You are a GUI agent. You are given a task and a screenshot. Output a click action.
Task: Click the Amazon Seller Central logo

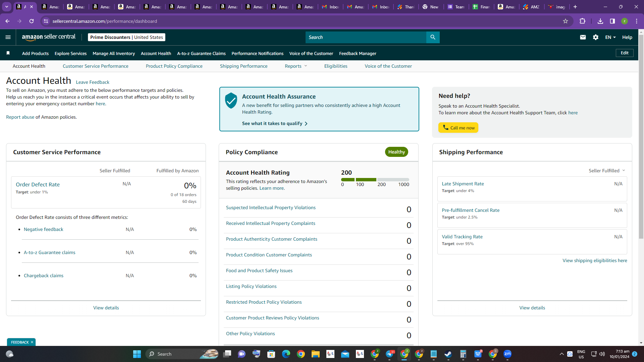[49, 37]
